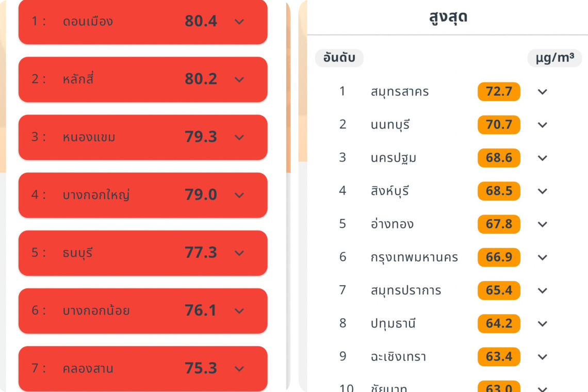Click chevron next to หนองแขม 79.3
The height and width of the screenshot is (392, 588).
[239, 137]
